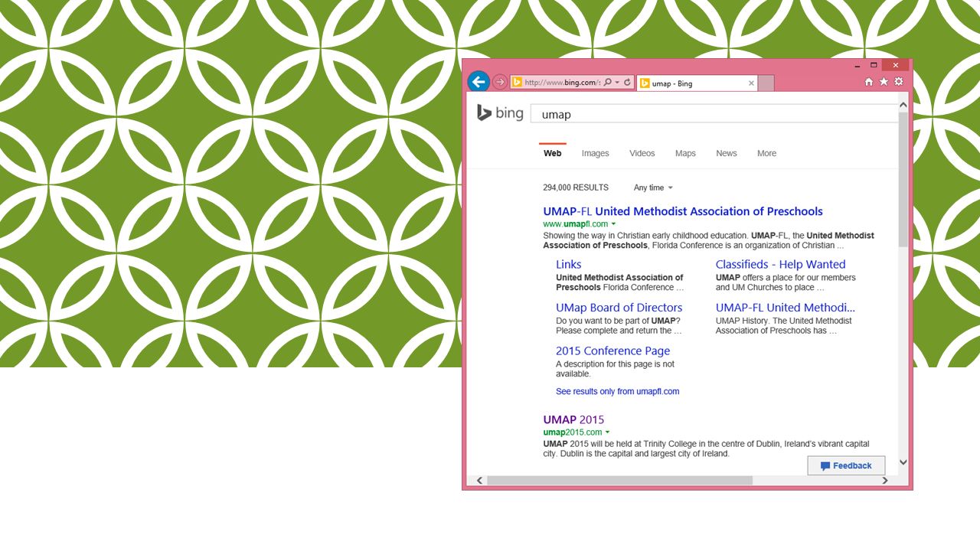Expand dropdown arrow next to www.umapfl.com
The width and height of the screenshot is (980, 551).
point(613,223)
